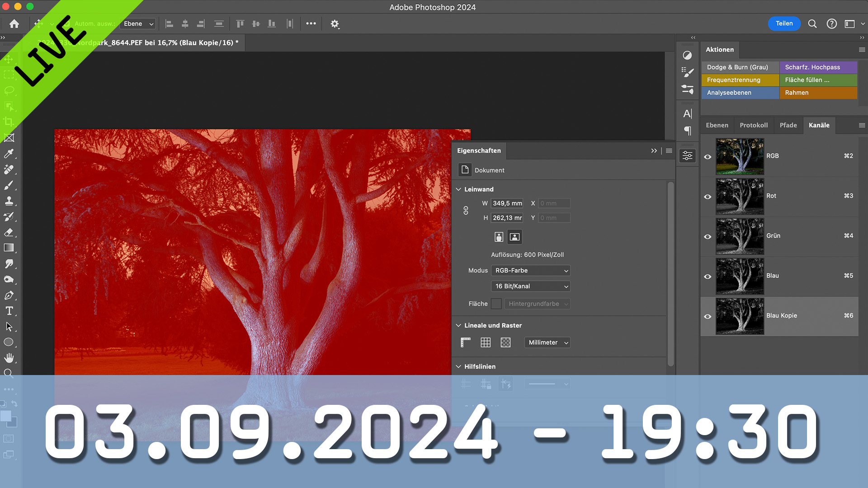The image size is (868, 488).
Task: Run the Frequenztrennung action
Action: click(x=740, y=80)
